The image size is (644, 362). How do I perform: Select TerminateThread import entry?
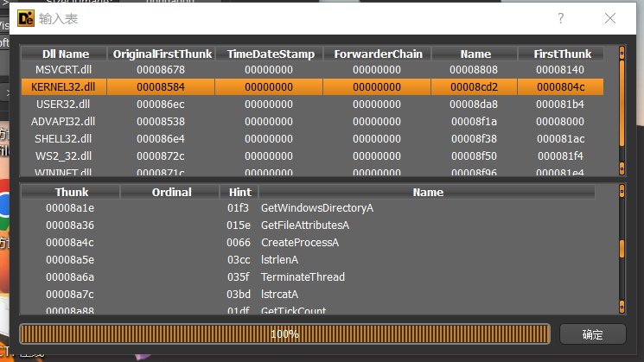pos(308,277)
